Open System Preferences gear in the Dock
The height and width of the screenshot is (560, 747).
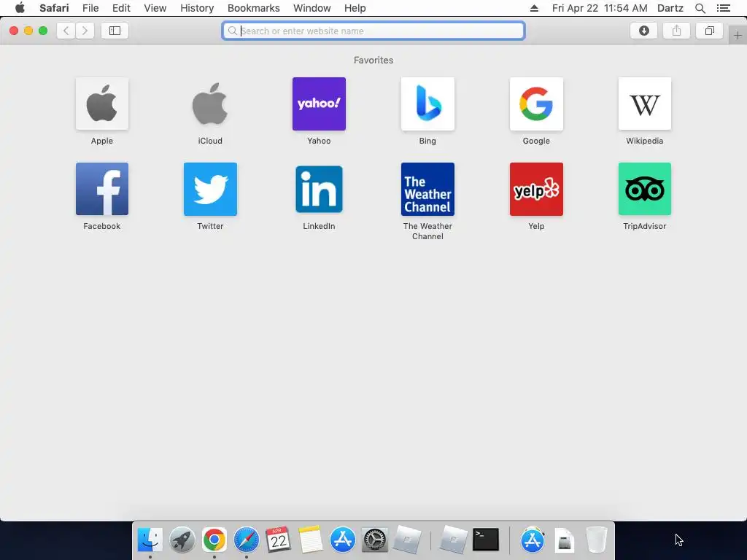375,540
